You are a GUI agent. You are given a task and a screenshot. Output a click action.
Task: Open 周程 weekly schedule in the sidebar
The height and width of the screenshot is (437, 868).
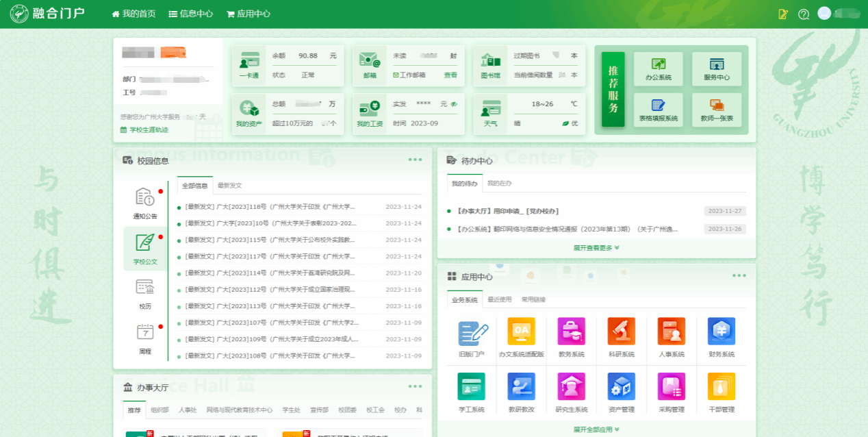(x=145, y=338)
